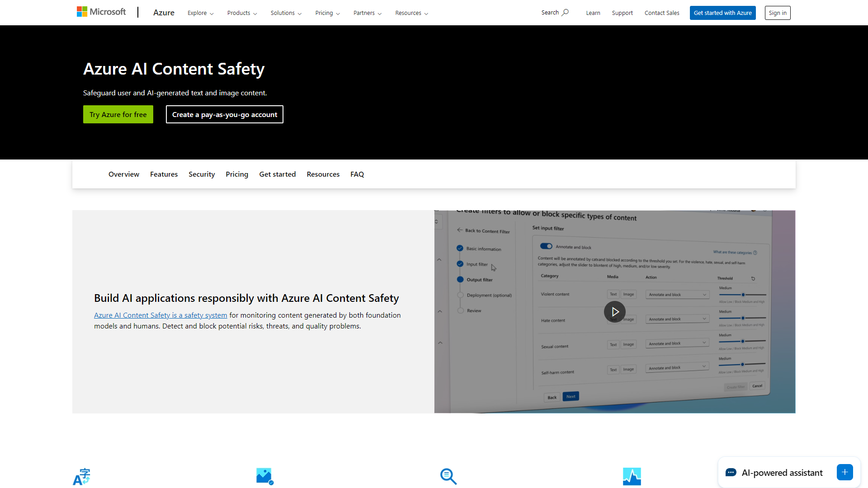Click the activity monitoring chart icon
This screenshot has height=488, width=868.
632,476
